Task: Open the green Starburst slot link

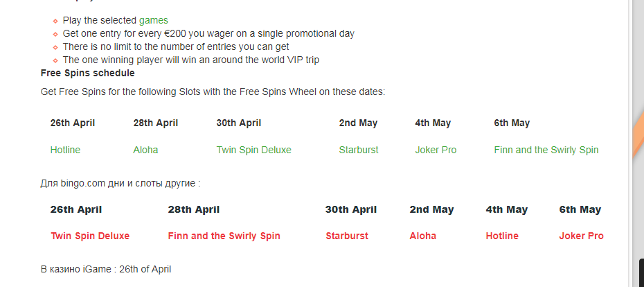Action: (x=359, y=150)
